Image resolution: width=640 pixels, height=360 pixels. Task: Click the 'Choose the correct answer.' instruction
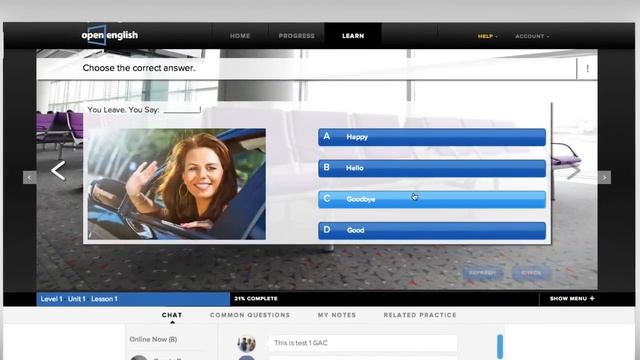coord(139,68)
